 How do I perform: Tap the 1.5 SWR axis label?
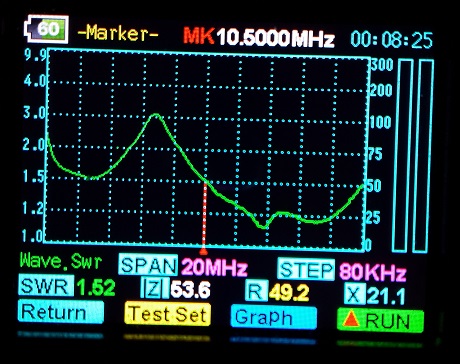(x=34, y=177)
